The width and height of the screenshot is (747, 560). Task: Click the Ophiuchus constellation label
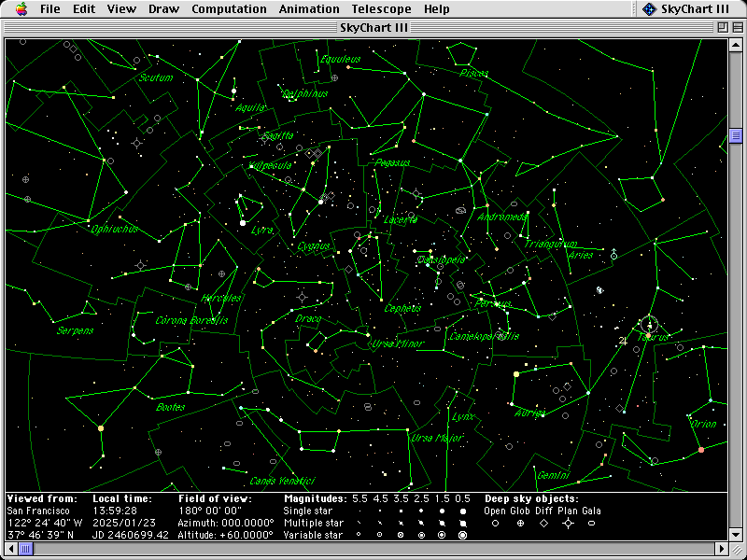coord(114,229)
